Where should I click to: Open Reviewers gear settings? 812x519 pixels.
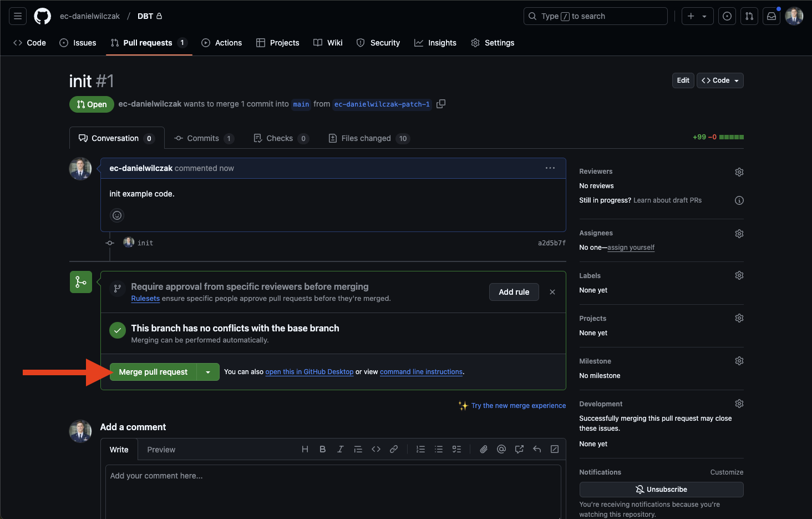(739, 172)
